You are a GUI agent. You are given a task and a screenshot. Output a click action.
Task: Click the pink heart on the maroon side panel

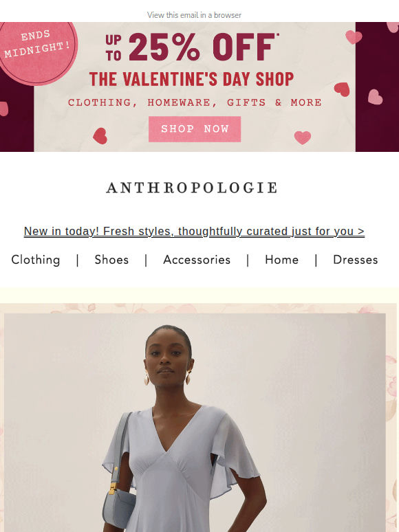click(x=375, y=97)
